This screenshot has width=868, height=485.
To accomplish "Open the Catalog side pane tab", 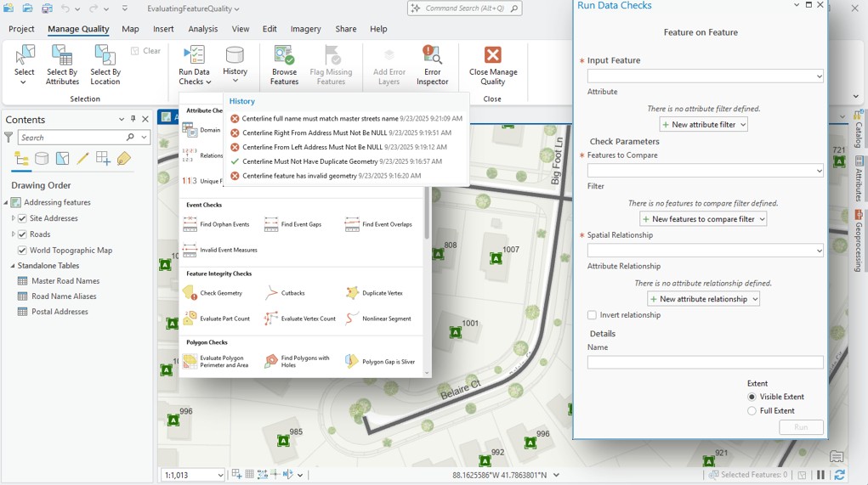I will [859, 129].
